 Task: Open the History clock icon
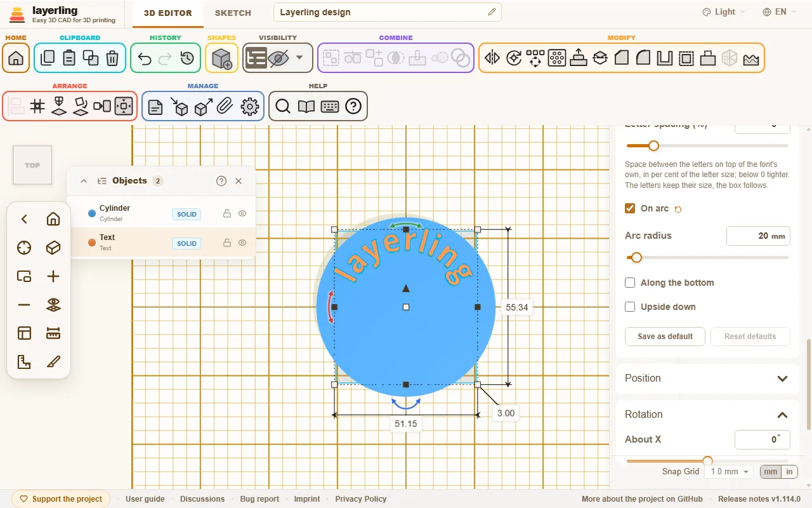pos(187,58)
